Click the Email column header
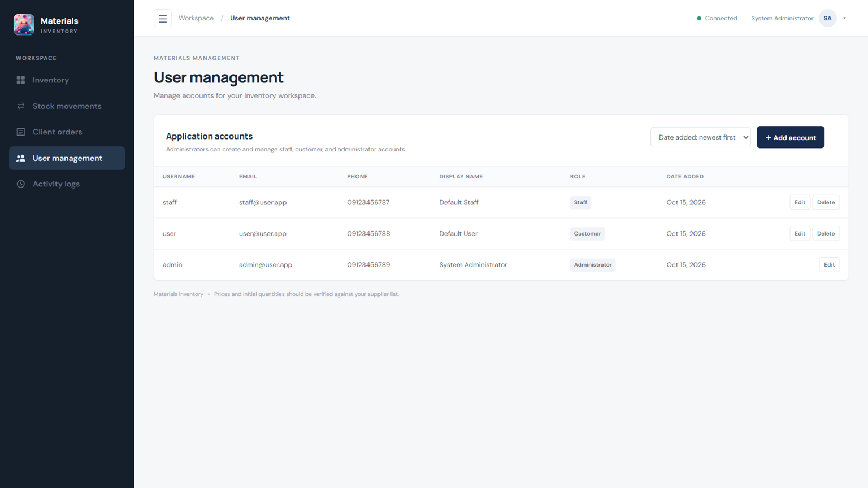Image resolution: width=868 pixels, height=488 pixels. (248, 177)
